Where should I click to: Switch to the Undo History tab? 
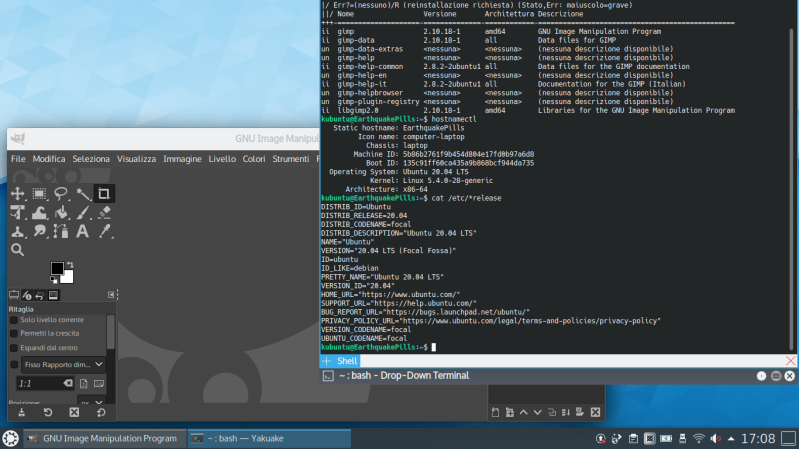coord(40,295)
